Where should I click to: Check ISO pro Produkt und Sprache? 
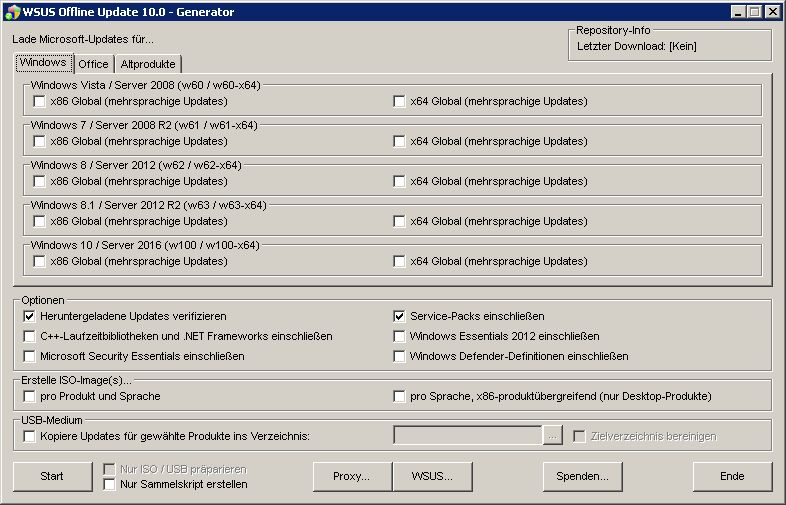click(x=30, y=397)
